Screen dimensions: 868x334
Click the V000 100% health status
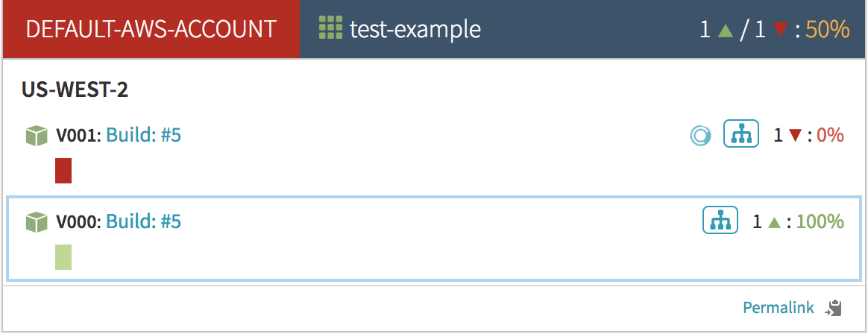coord(820,221)
